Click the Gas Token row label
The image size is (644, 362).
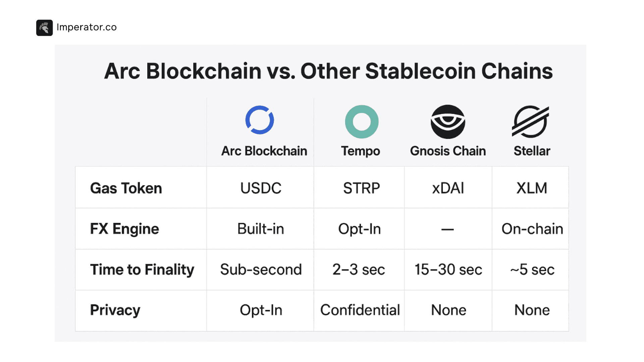[x=126, y=188]
